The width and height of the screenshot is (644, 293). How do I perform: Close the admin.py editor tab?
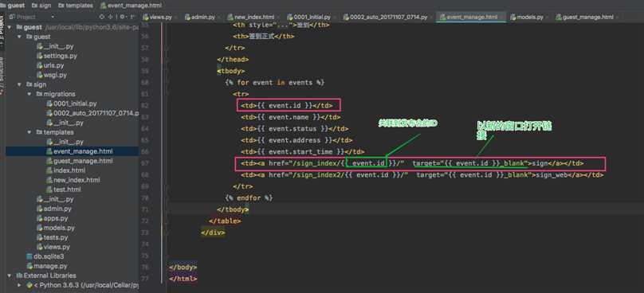(220, 18)
